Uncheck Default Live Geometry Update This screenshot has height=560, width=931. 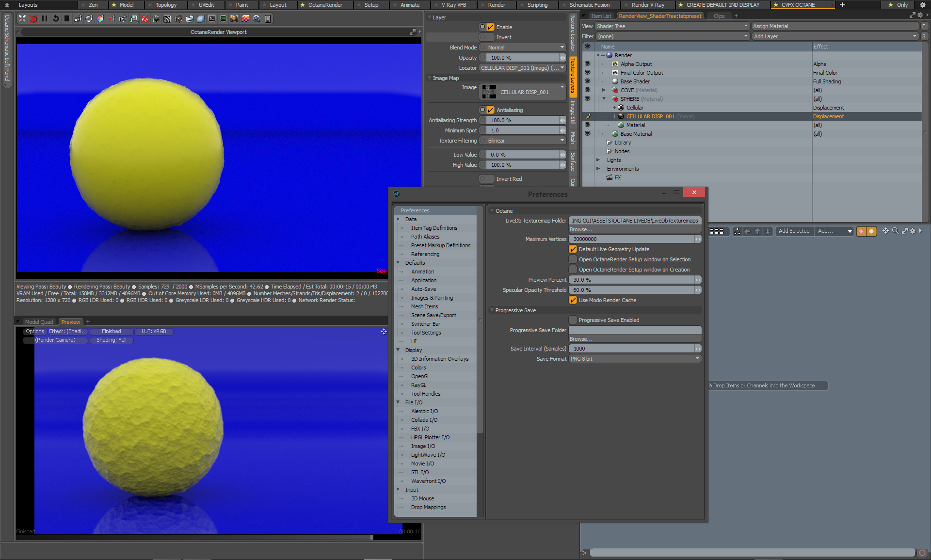pos(573,249)
